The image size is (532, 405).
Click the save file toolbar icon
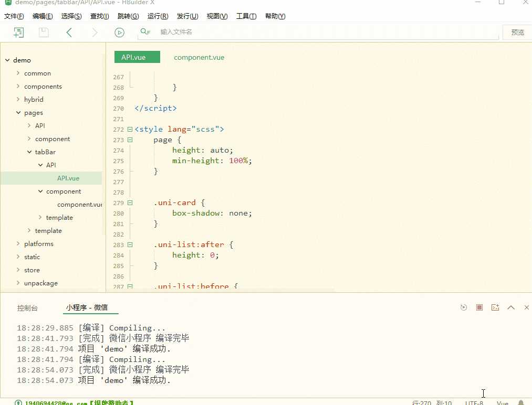(44, 33)
